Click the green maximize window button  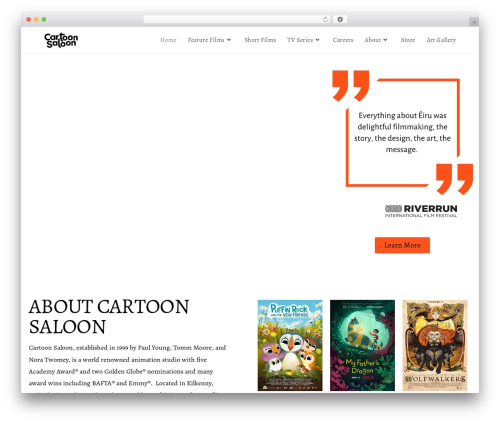[44, 20]
